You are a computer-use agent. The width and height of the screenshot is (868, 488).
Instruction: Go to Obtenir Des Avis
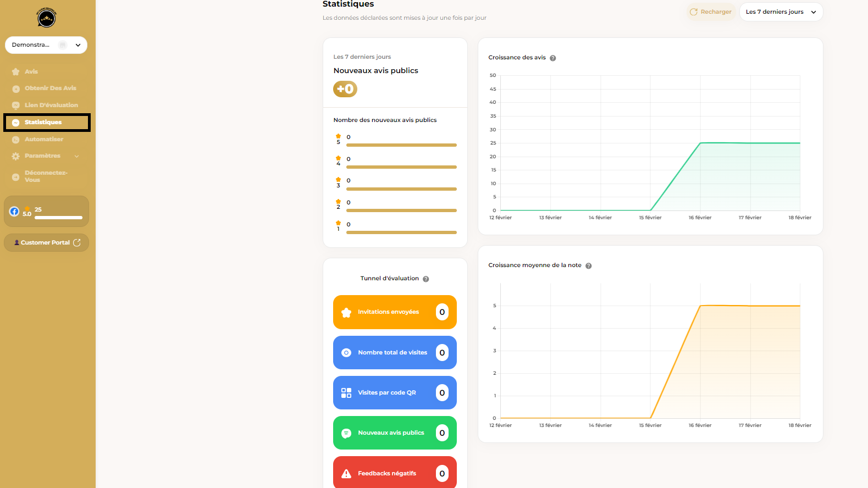tap(50, 88)
